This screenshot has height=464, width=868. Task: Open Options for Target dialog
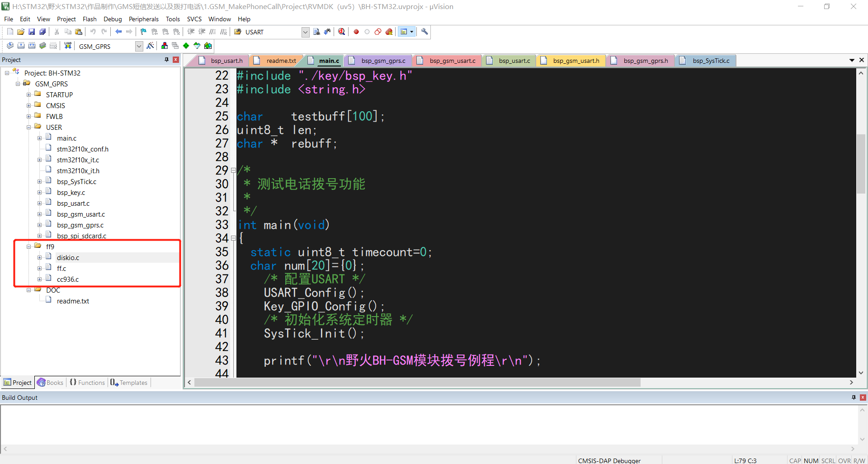click(x=150, y=46)
